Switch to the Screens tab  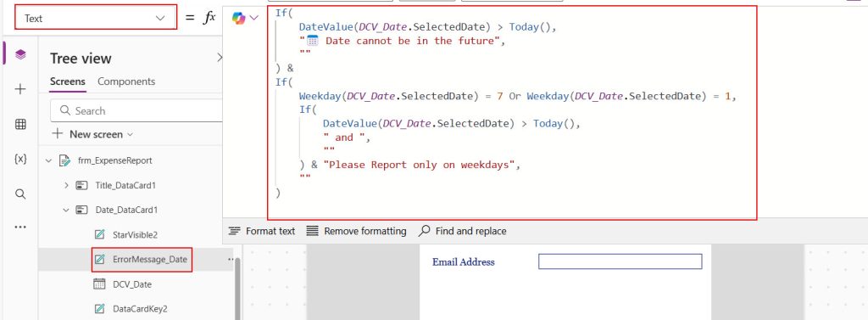click(68, 81)
